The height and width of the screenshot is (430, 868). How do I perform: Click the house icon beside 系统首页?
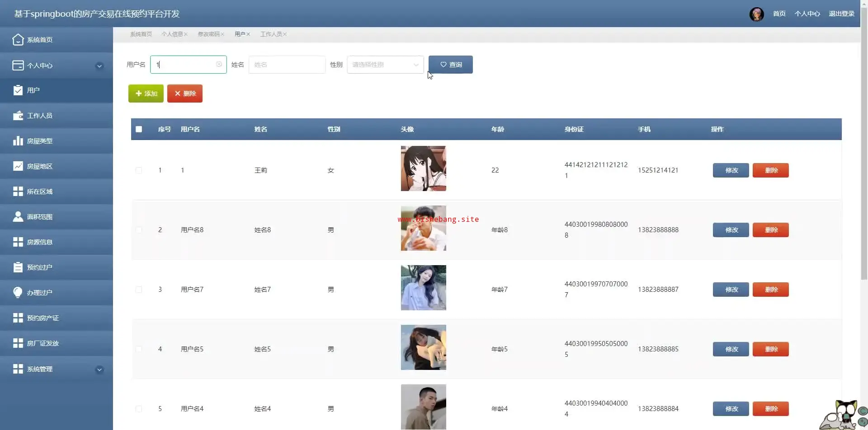(18, 40)
